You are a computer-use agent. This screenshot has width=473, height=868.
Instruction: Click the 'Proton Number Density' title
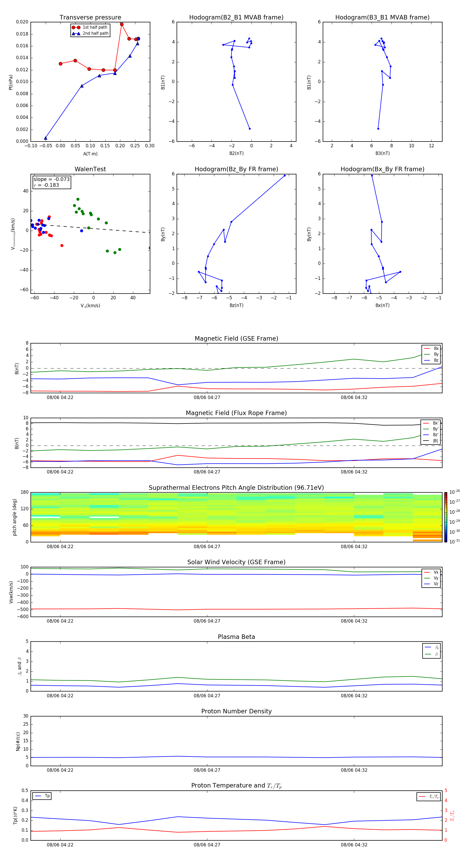(x=236, y=711)
